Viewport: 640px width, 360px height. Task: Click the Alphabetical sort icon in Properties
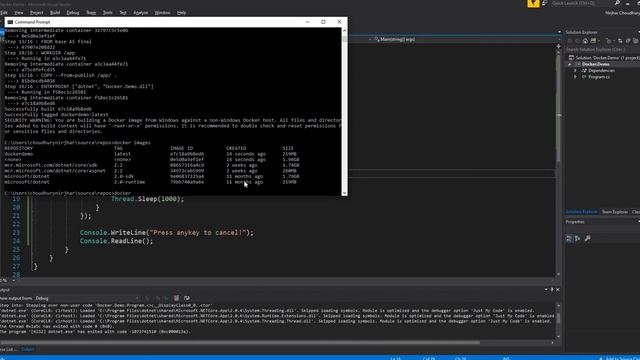click(x=578, y=238)
